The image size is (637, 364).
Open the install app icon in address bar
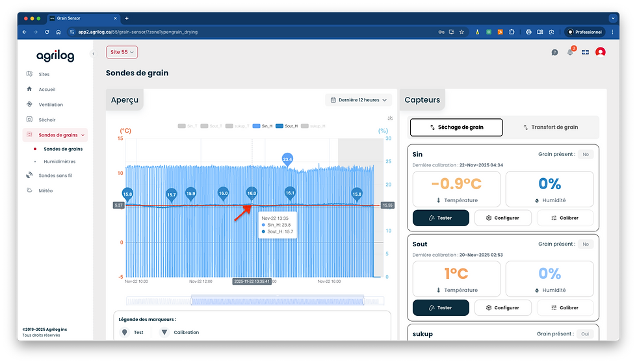pyautogui.click(x=451, y=32)
